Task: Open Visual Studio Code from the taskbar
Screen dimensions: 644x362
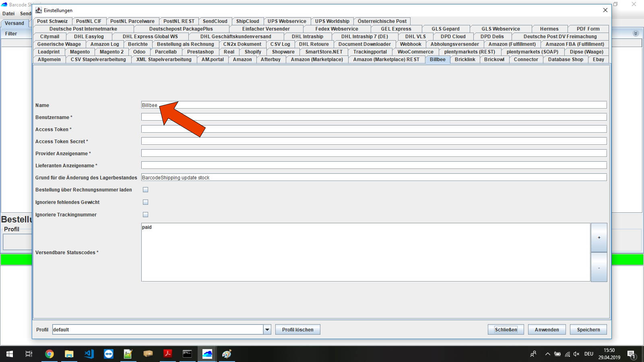Action: coord(89,354)
